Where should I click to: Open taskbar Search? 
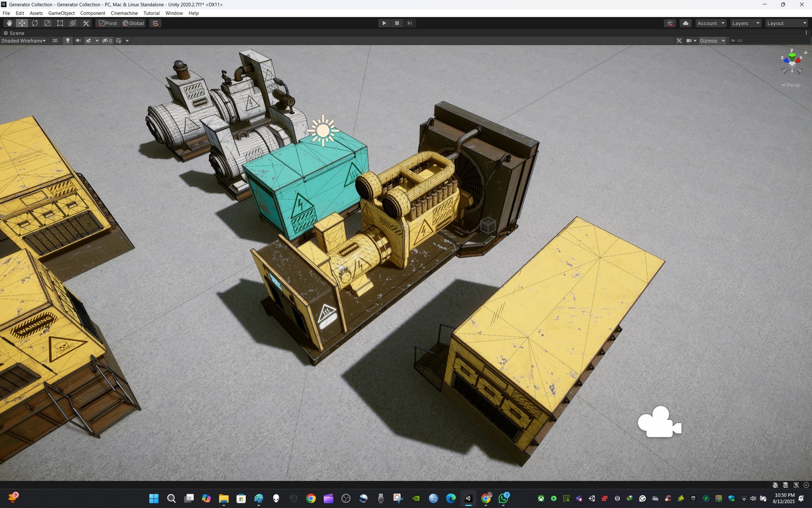pos(172,499)
